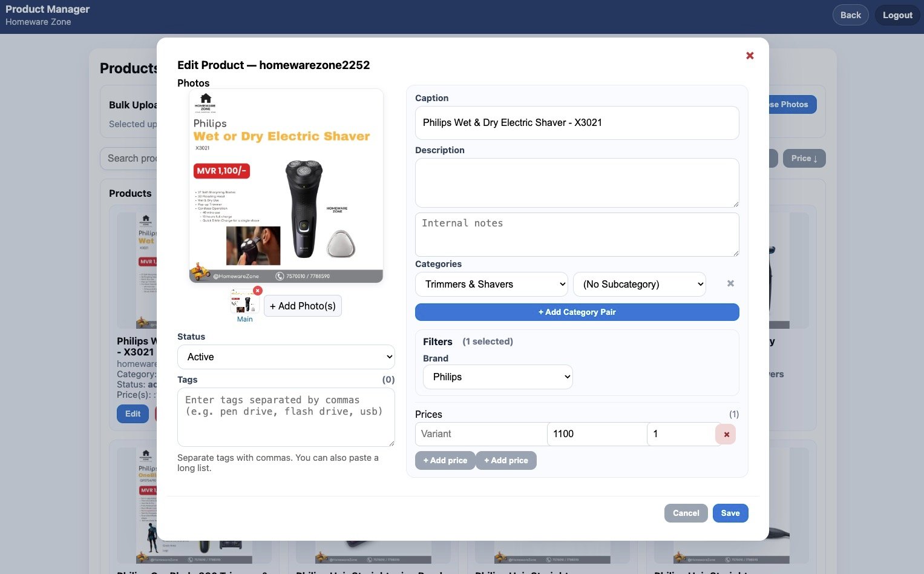Cancel editing the product
Screen dimensions: 924x574
[686, 513]
